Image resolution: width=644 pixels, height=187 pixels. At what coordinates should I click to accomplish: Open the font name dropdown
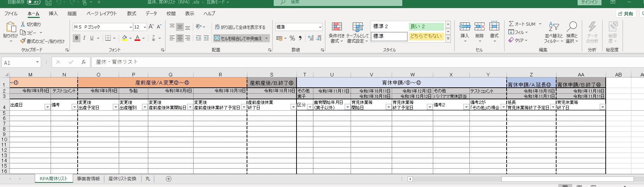pyautogui.click(x=131, y=27)
